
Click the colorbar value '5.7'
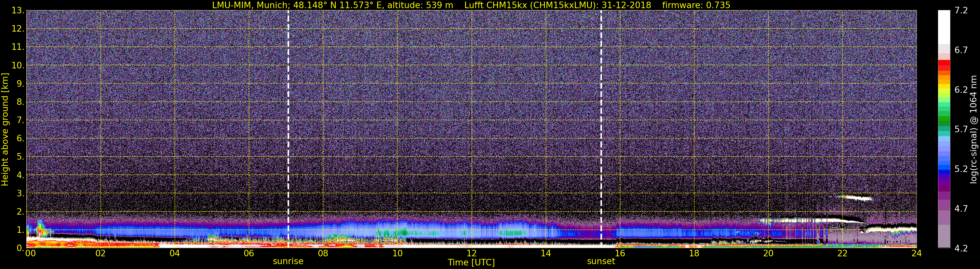click(961, 130)
